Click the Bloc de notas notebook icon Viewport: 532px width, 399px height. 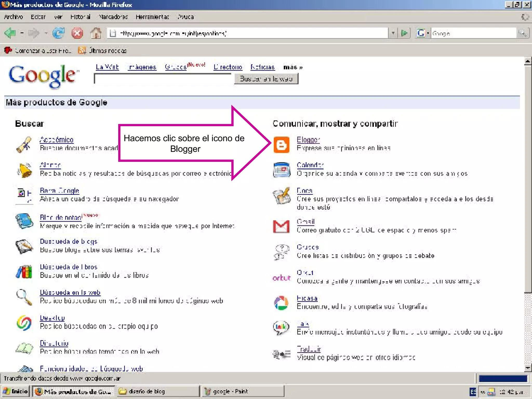(24, 221)
